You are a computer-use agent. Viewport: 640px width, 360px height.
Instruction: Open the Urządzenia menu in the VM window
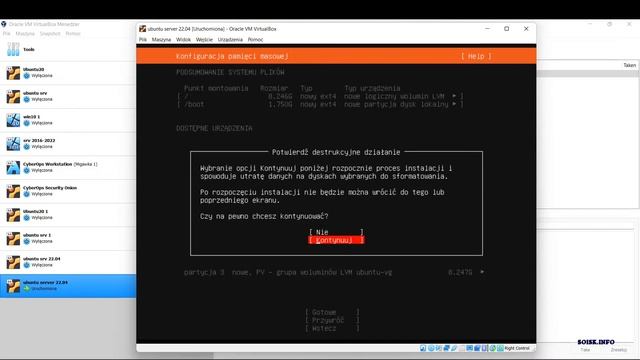point(230,40)
